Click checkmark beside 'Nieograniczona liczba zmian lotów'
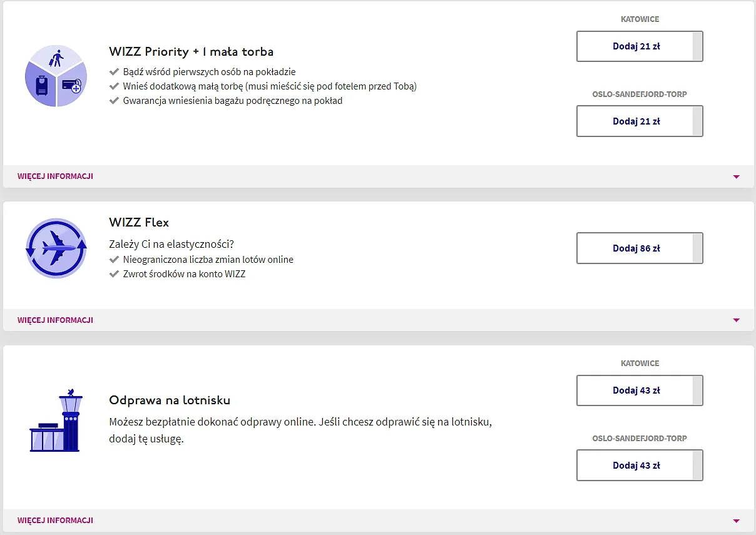Image resolution: width=756 pixels, height=535 pixels. point(114,260)
